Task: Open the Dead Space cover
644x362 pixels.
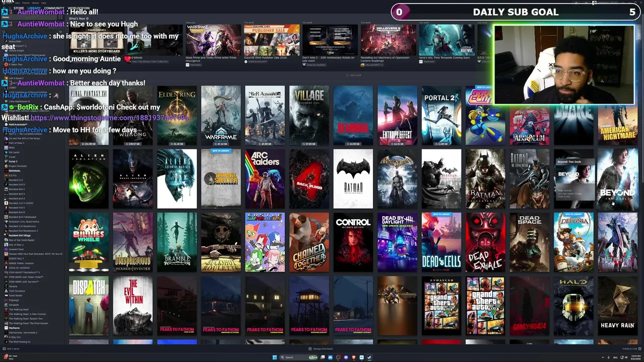Action: tap(529, 242)
